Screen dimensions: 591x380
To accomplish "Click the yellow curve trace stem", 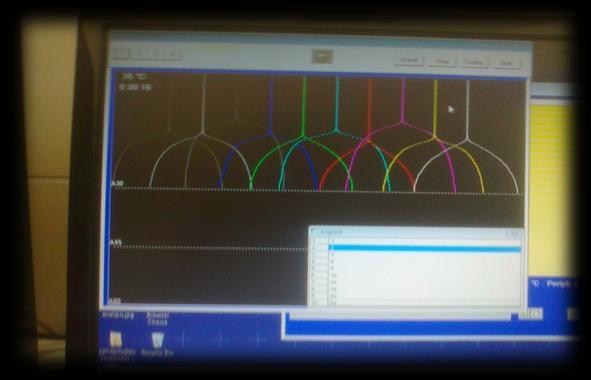I will (x=435, y=108).
